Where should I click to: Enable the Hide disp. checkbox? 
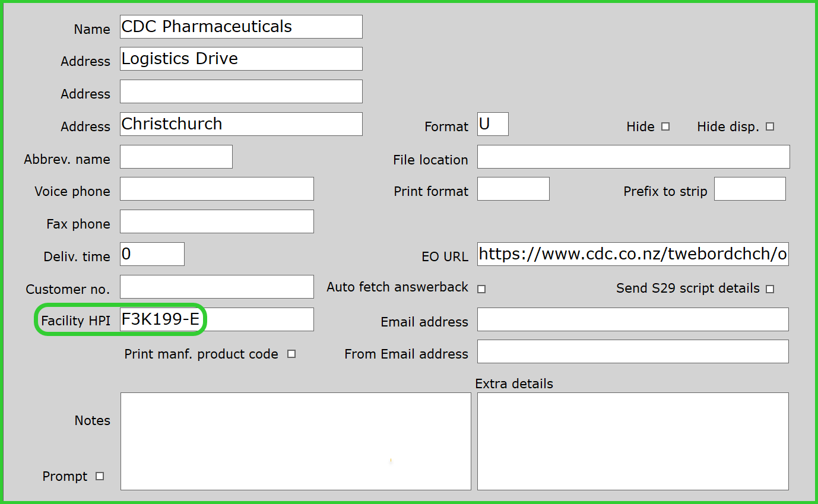770,126
